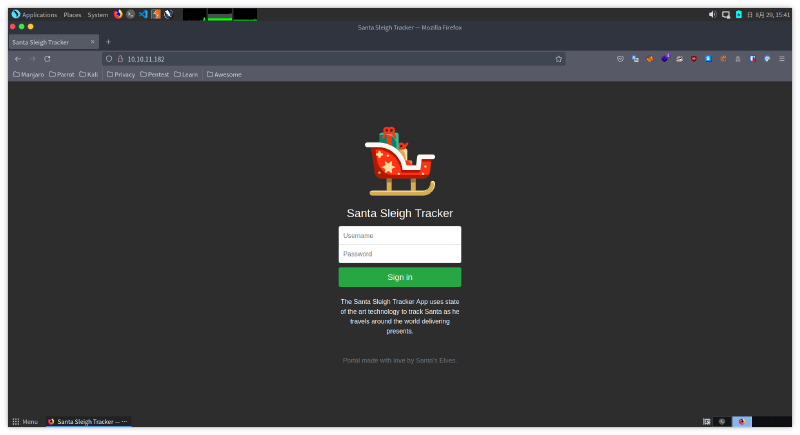Click the volume speaker icon
Viewport: 800px width, 435px height.
pos(712,15)
